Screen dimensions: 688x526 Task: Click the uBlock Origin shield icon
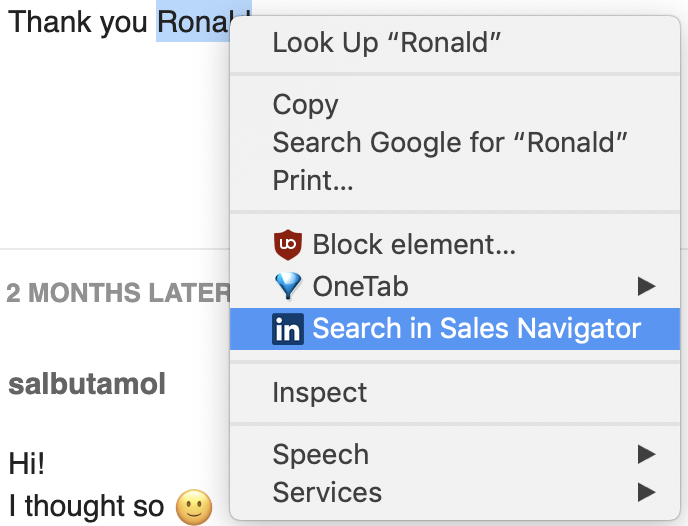pyautogui.click(x=288, y=244)
